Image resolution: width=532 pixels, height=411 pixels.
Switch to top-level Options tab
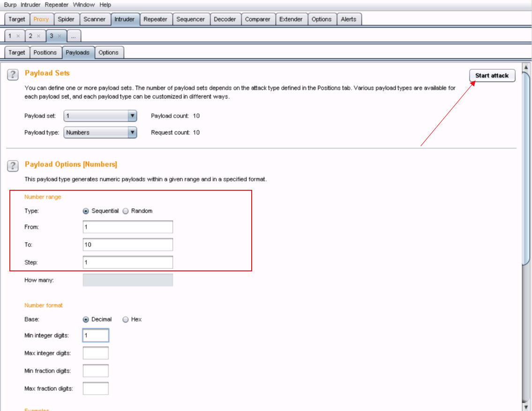pyautogui.click(x=322, y=19)
